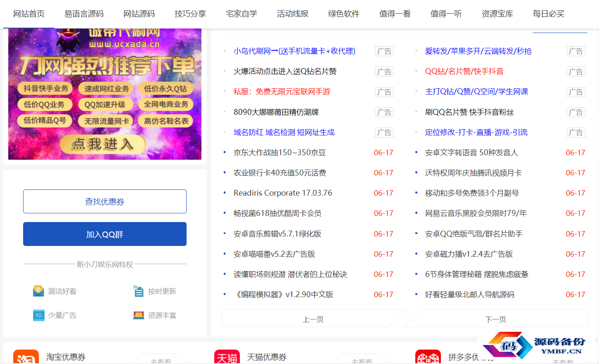The width and height of the screenshot is (599, 364).
Task: Open 淘宝优惠券 heading
Action: click(x=66, y=357)
